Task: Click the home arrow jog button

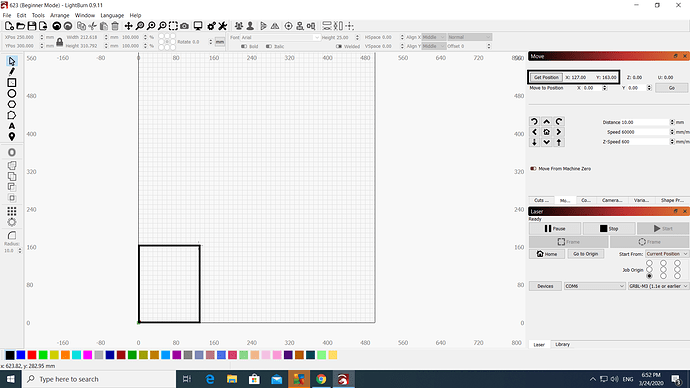Action: (547, 132)
